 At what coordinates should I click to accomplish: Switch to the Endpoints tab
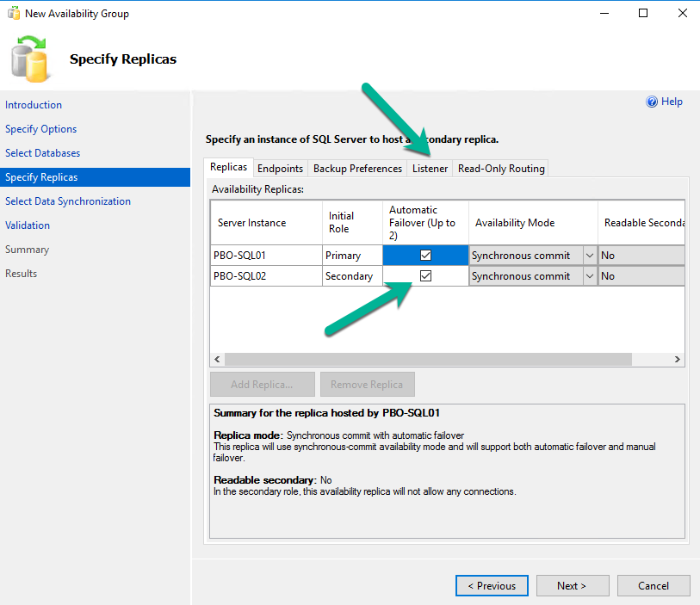coord(280,168)
